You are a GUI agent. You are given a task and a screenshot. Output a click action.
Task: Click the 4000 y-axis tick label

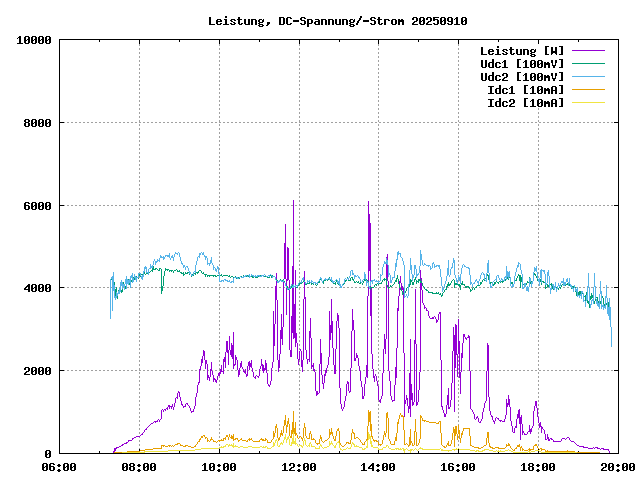point(38,288)
